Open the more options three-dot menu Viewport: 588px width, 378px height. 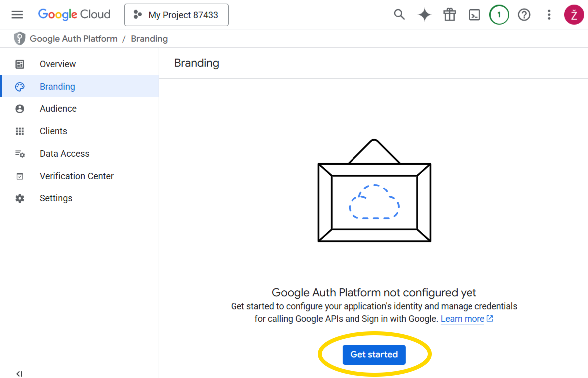click(x=549, y=15)
